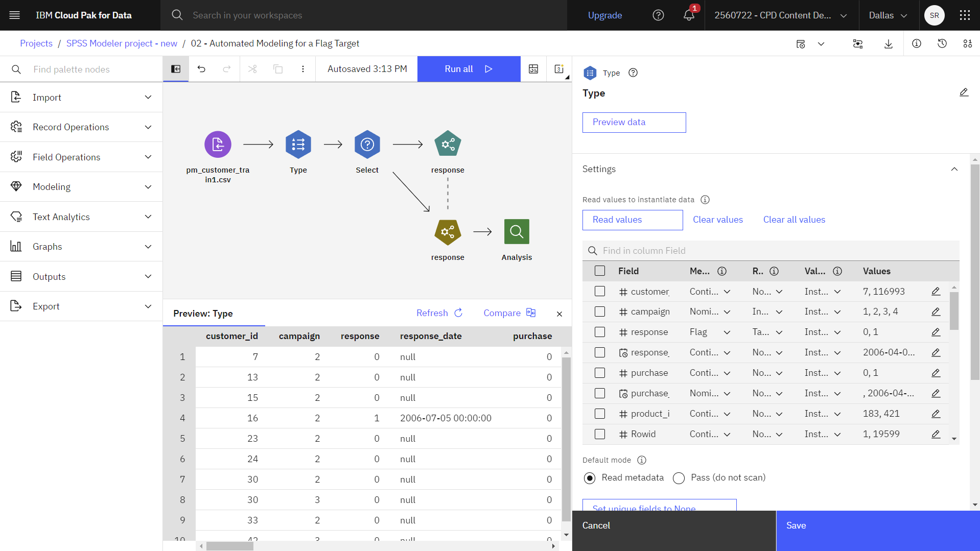Screen dimensions: 980x551
Task: Open help for the Type node
Action: click(633, 73)
